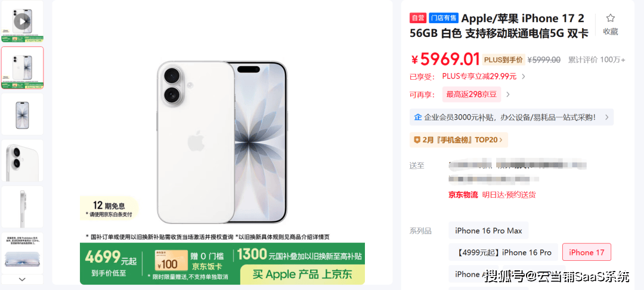Click the enterprise member icon in the subsidy banner
This screenshot has width=644, height=290.
417,117
